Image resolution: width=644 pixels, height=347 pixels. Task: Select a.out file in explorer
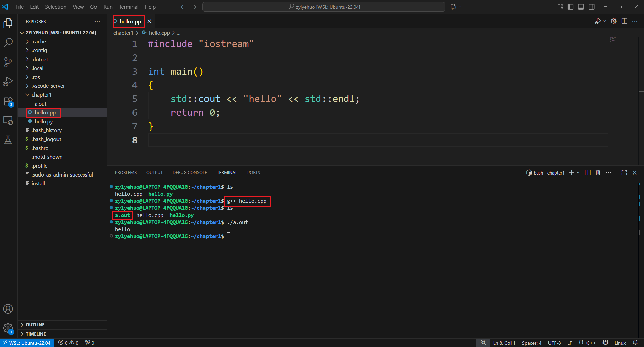[x=62, y=104]
